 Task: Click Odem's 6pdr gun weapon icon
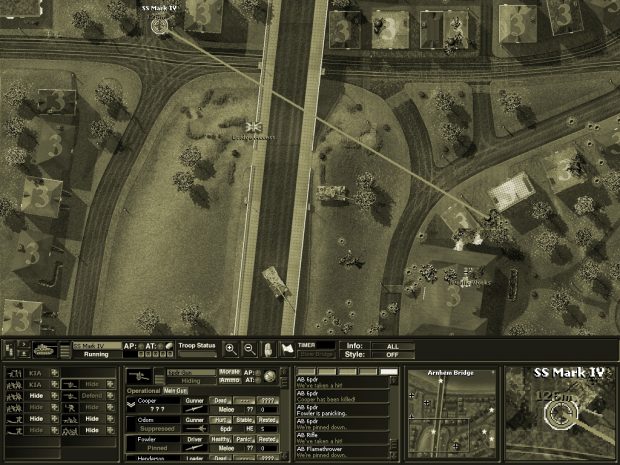pyautogui.click(x=195, y=429)
